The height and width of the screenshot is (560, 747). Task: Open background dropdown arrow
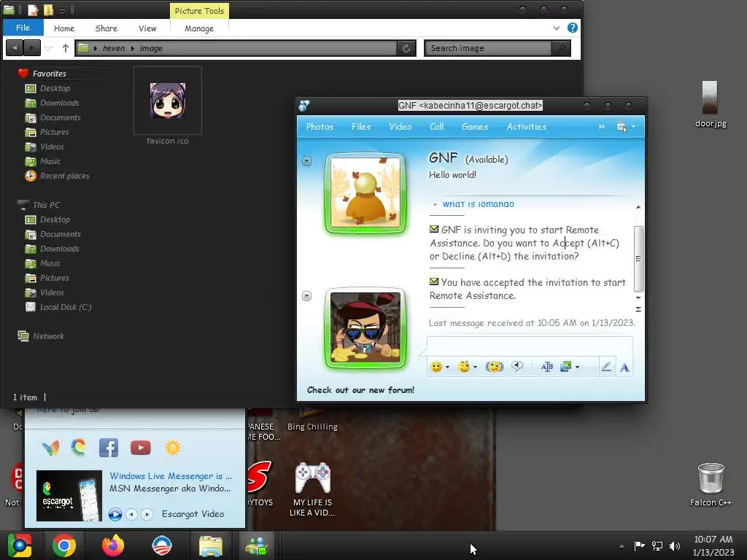(x=578, y=367)
